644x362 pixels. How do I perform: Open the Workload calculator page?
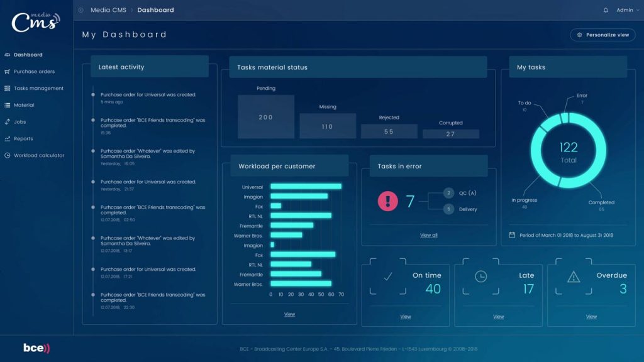[39, 155]
